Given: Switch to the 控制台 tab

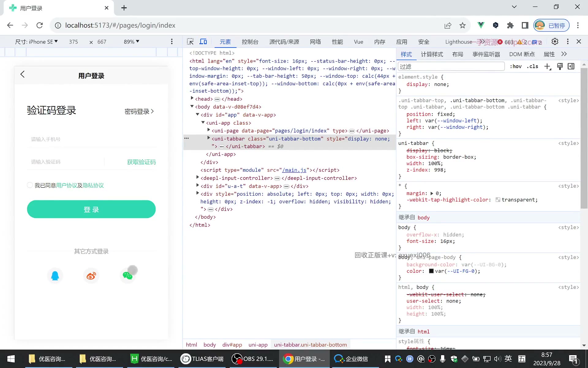Looking at the screenshot, I should 250,42.
